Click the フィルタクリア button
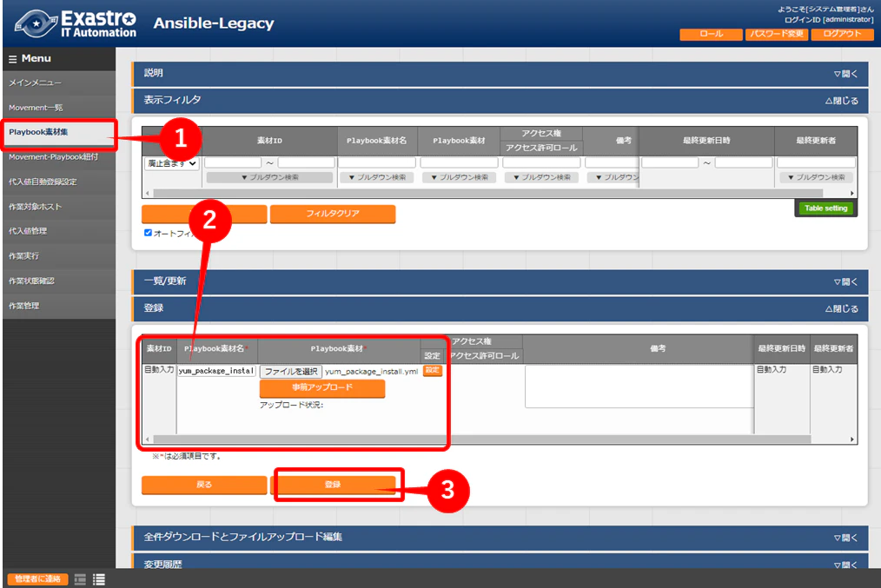This screenshot has width=881, height=588. [x=333, y=214]
